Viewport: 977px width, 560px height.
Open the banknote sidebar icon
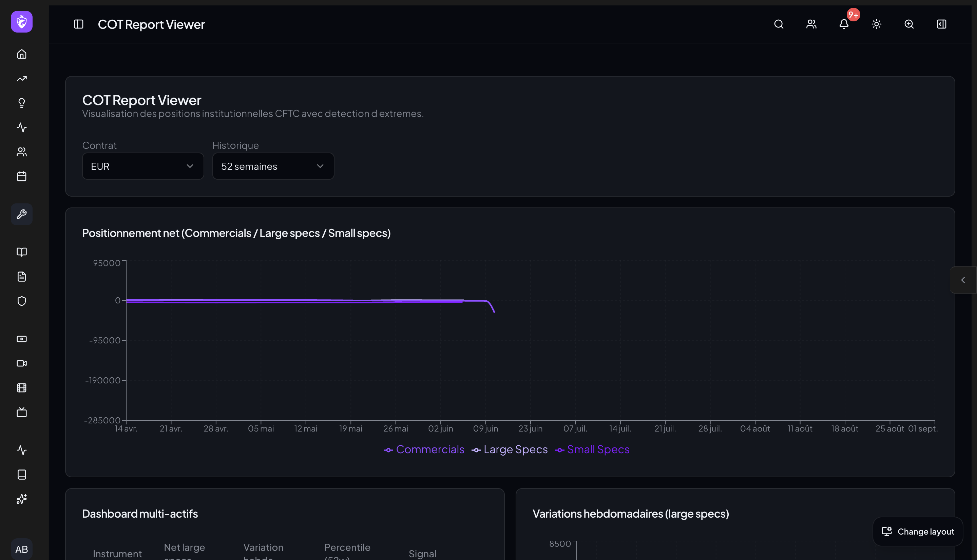coord(22,339)
